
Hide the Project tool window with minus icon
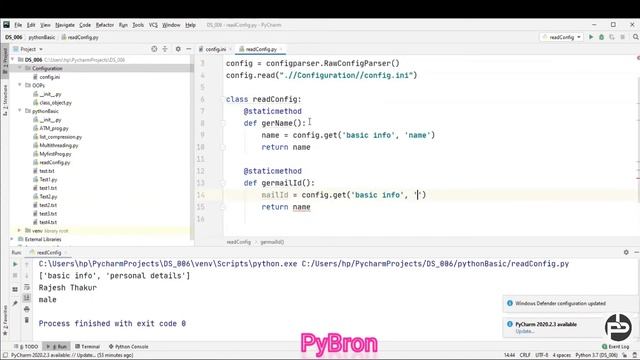[x=189, y=49]
